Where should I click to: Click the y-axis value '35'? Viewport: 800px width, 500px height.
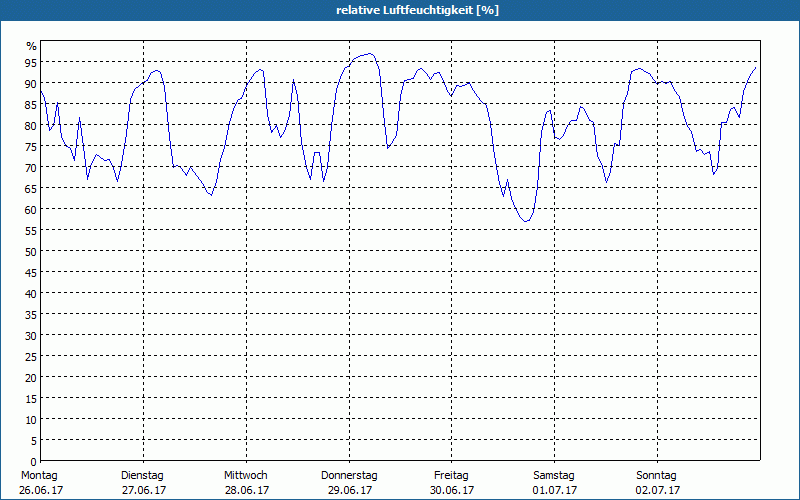coord(31,314)
